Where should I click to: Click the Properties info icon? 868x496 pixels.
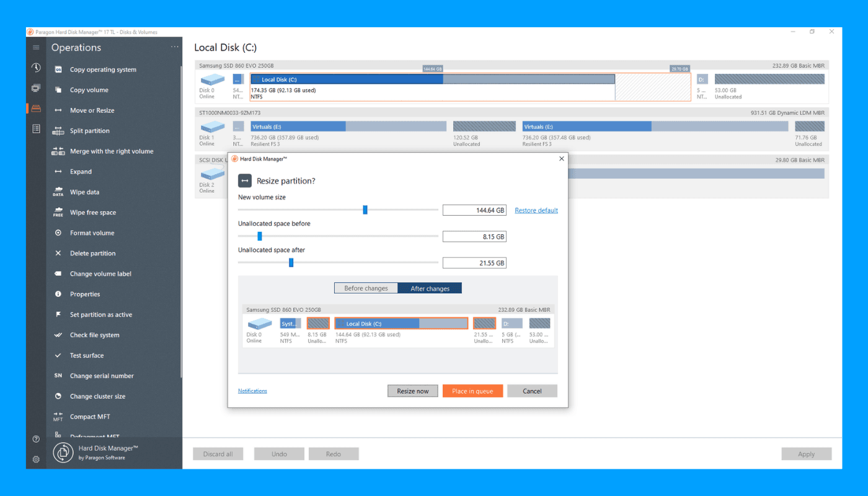(x=58, y=294)
